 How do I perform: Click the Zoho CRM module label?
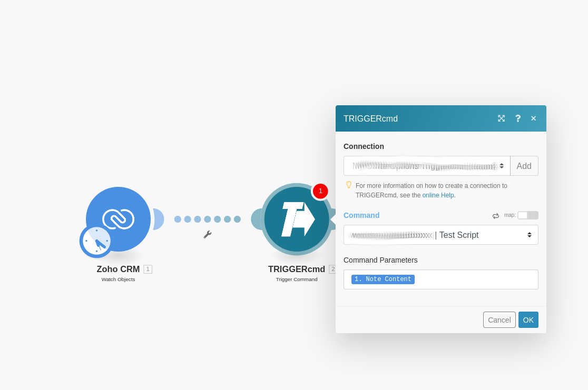[118, 269]
